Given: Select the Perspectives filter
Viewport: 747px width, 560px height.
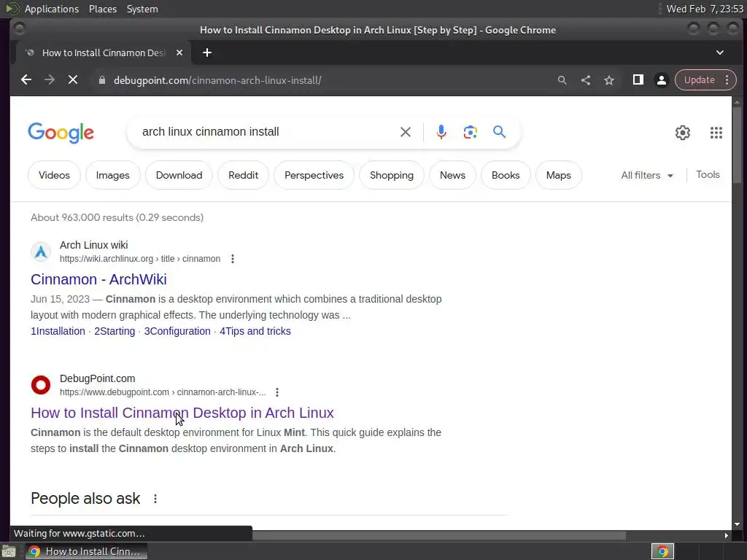Looking at the screenshot, I should (314, 175).
